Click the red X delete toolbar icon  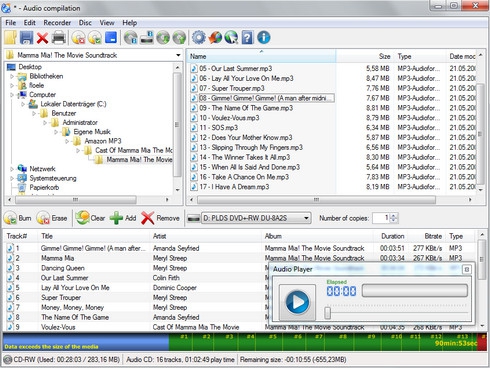coord(42,38)
